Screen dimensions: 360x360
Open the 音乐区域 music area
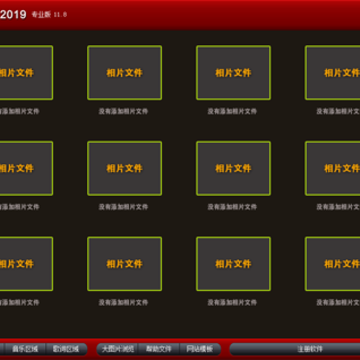(25, 349)
